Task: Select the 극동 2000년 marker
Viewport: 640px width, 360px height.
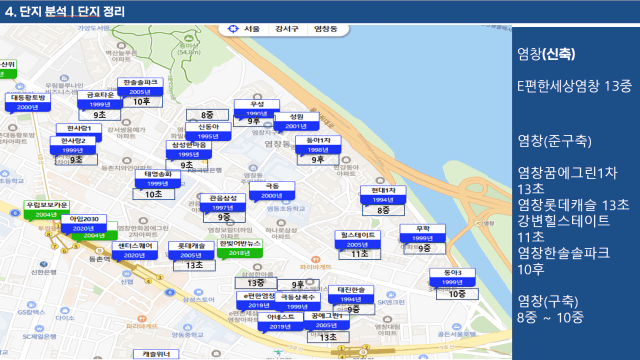Action: (272, 191)
